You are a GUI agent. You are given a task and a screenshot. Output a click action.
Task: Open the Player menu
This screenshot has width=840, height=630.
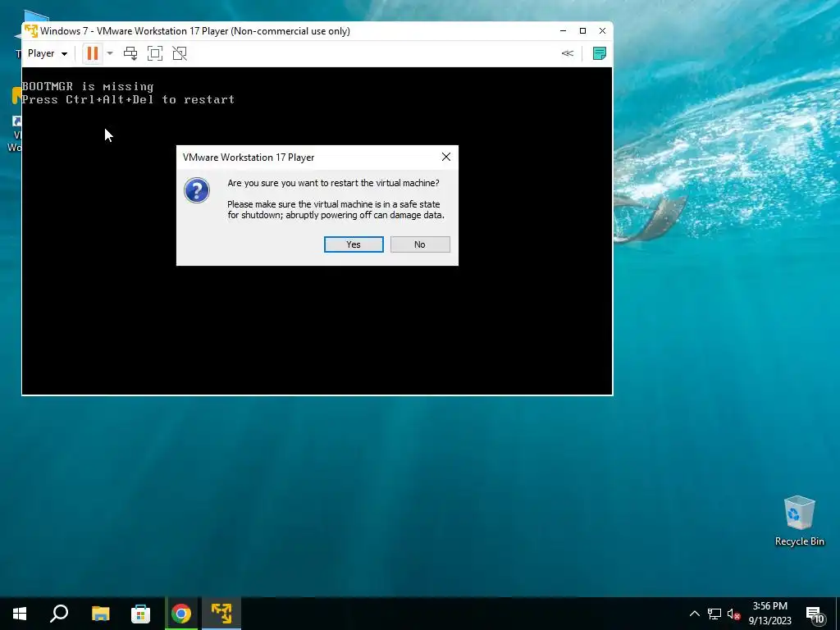(x=47, y=53)
